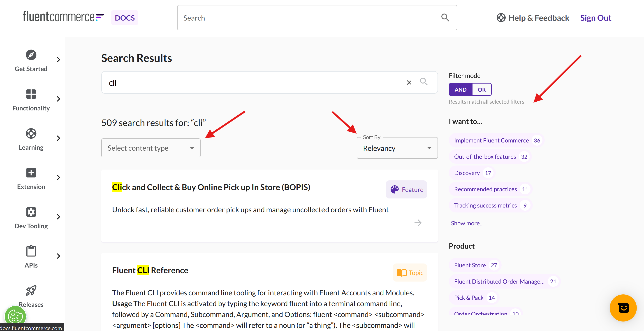Open the APIs clipboard icon
Screen dimensions: 644x331
click(31, 251)
